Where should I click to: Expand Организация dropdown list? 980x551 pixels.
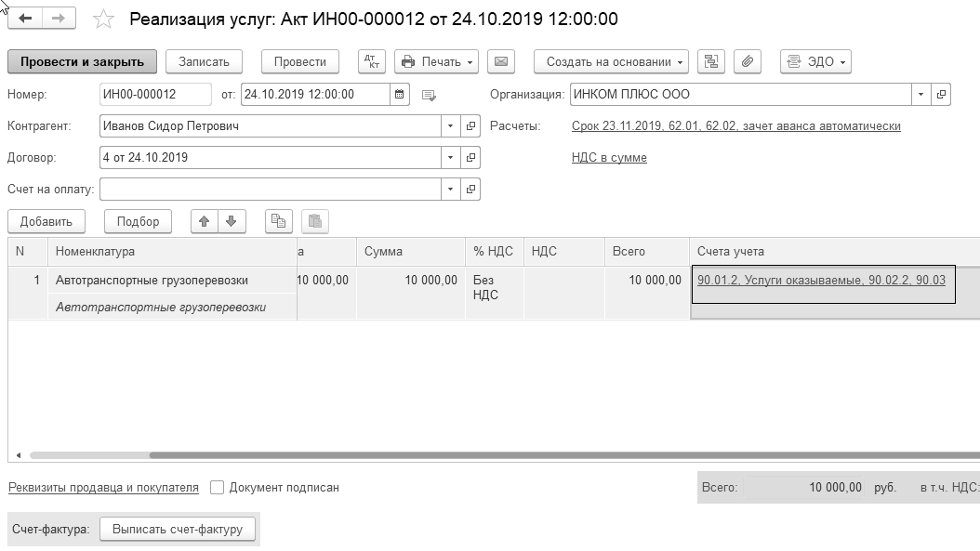[x=920, y=95]
